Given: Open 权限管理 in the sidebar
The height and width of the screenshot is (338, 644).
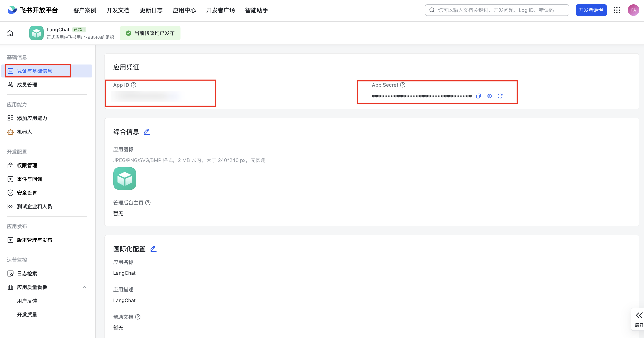Looking at the screenshot, I should point(27,166).
